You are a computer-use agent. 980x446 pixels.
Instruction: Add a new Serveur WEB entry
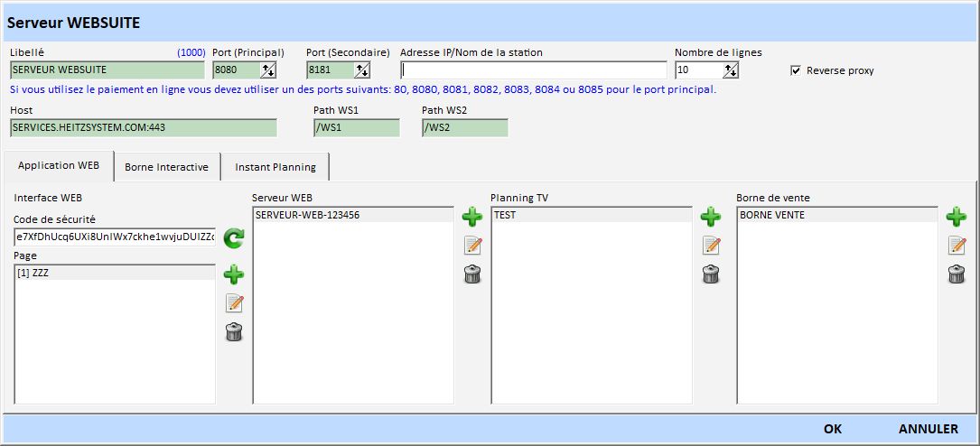[x=472, y=217]
